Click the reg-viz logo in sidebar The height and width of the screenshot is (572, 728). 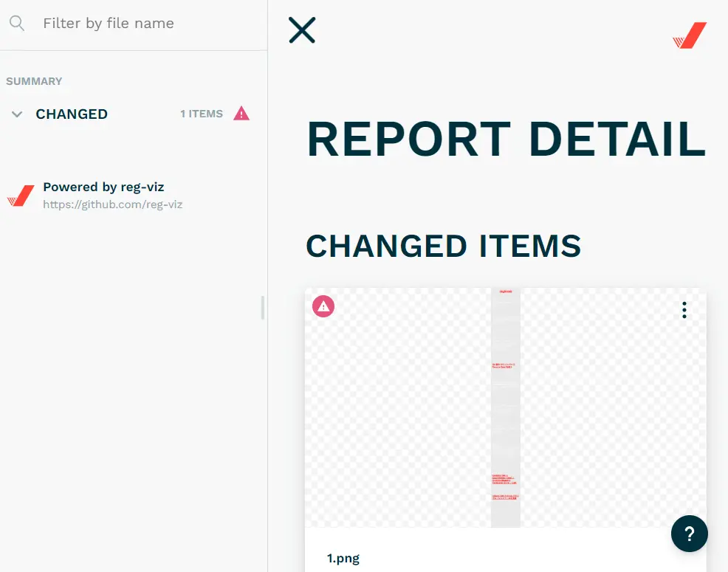pos(21,196)
